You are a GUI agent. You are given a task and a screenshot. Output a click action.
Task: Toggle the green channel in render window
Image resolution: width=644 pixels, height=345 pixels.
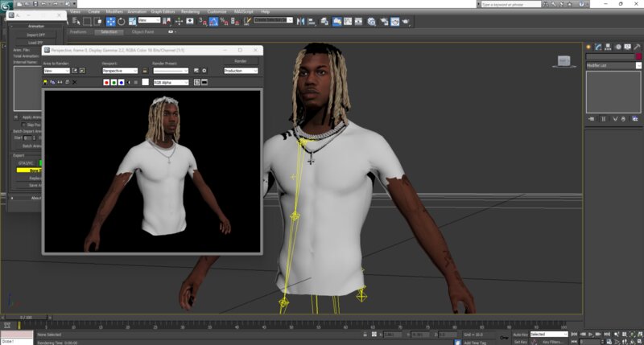tap(114, 82)
